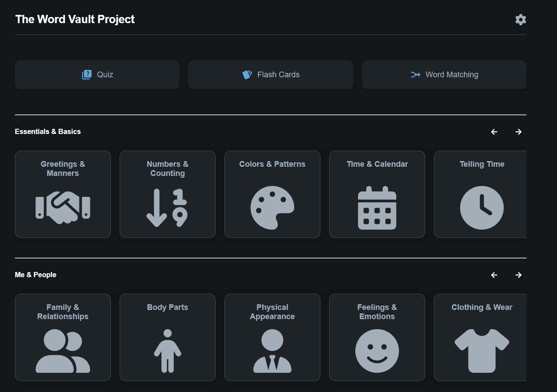Click the calendar icon
This screenshot has height=392, width=557.
377,208
